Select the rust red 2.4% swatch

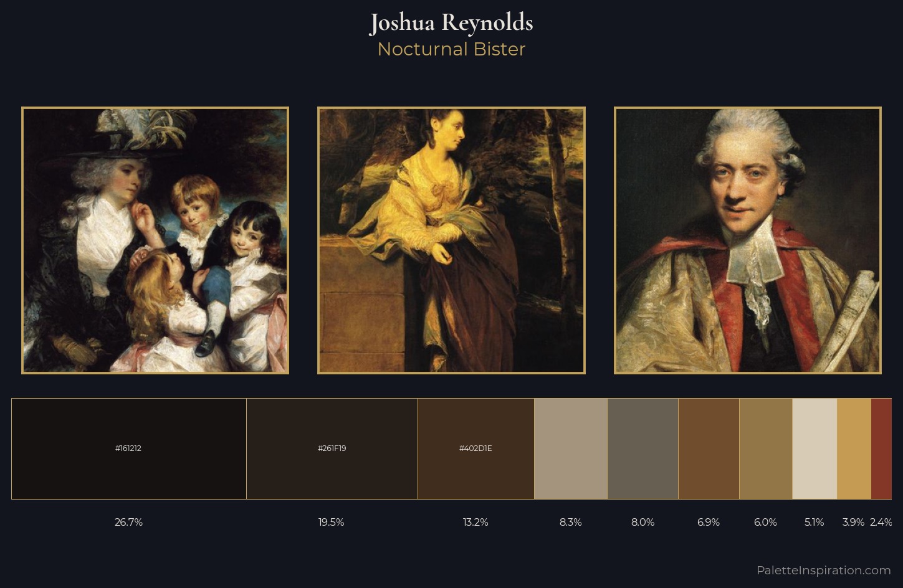click(x=881, y=448)
